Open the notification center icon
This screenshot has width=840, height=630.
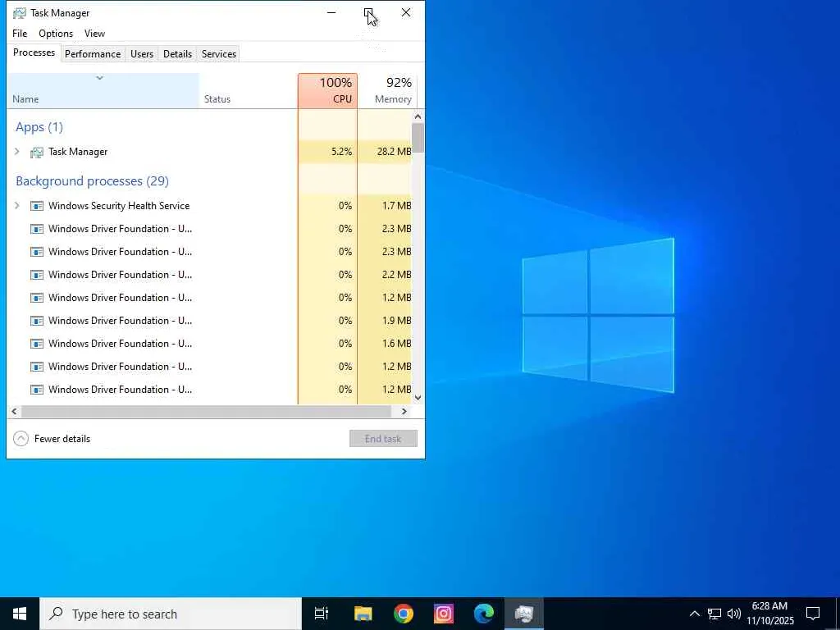[x=813, y=614]
